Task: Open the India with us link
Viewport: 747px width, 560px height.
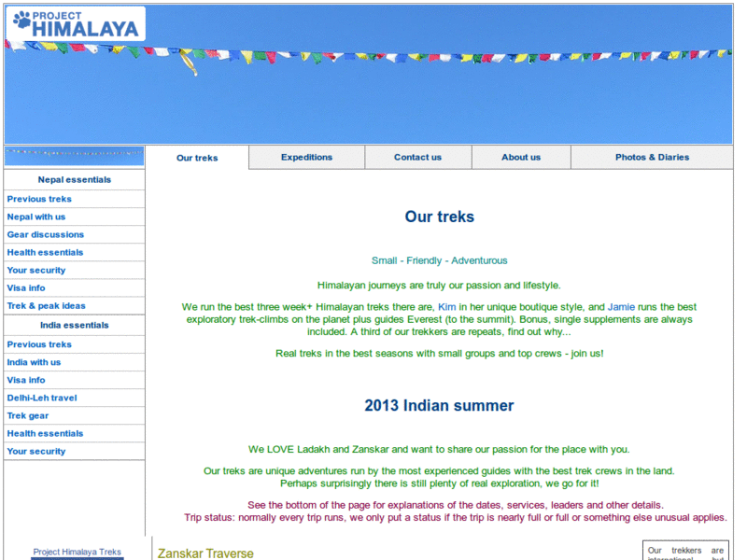Action: (34, 362)
